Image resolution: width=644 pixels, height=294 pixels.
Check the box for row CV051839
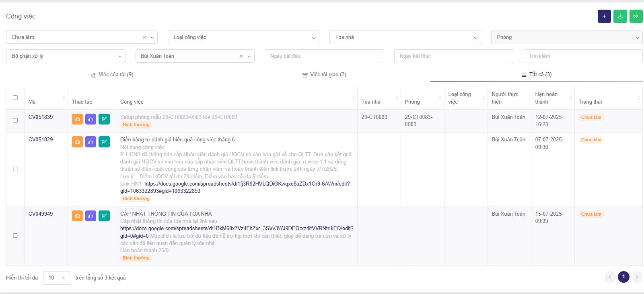(15, 120)
